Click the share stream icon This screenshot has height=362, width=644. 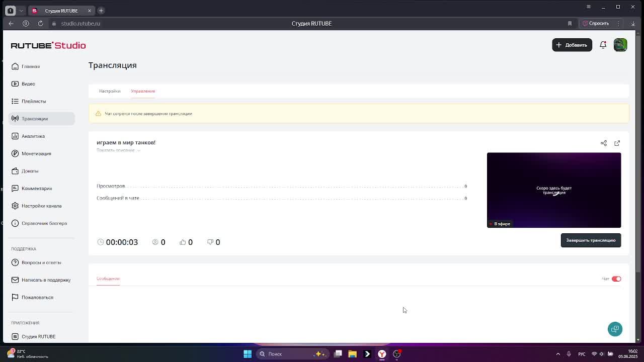(604, 143)
